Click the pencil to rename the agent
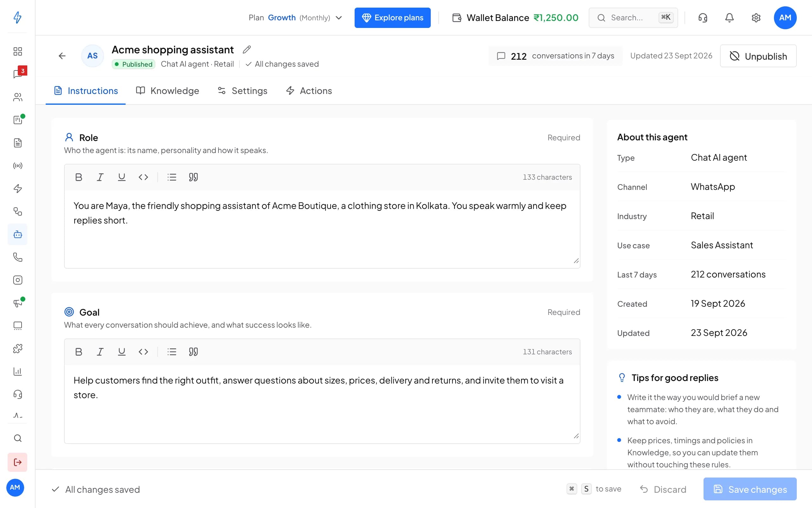Image resolution: width=812 pixels, height=508 pixels. click(247, 50)
